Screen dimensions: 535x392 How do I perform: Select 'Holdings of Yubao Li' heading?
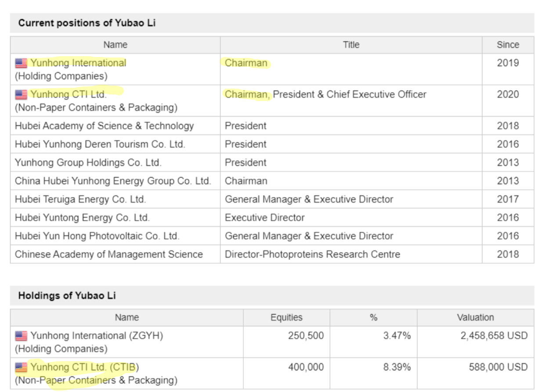point(67,296)
